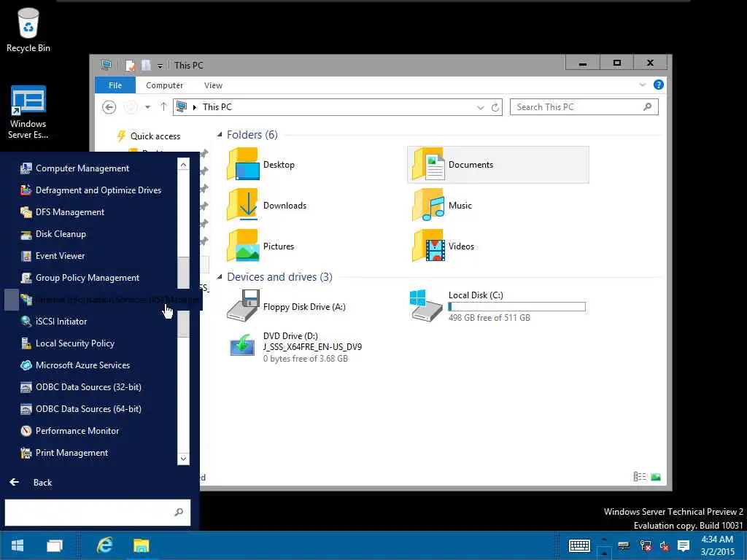This screenshot has height=560, width=747.
Task: Open explorer Help button
Action: [659, 85]
